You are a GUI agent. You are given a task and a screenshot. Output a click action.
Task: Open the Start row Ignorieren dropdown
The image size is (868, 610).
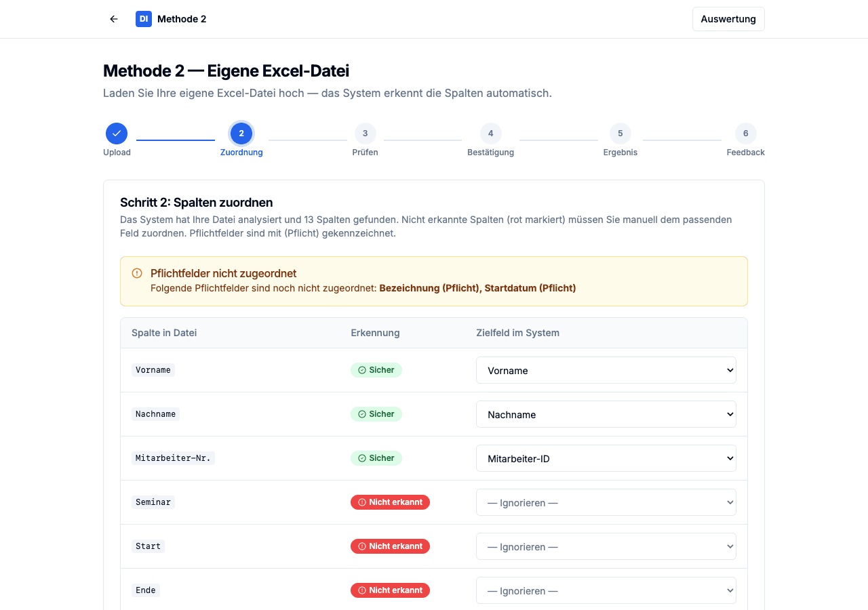[x=606, y=546]
